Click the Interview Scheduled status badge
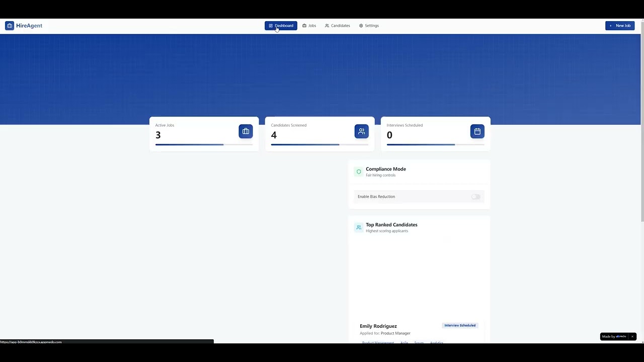 coord(460,325)
